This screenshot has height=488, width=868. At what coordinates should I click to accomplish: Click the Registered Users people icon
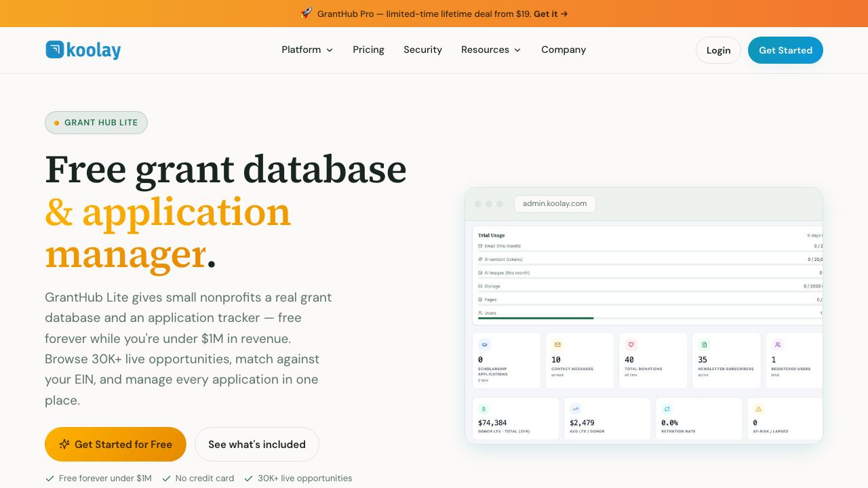coord(777,344)
